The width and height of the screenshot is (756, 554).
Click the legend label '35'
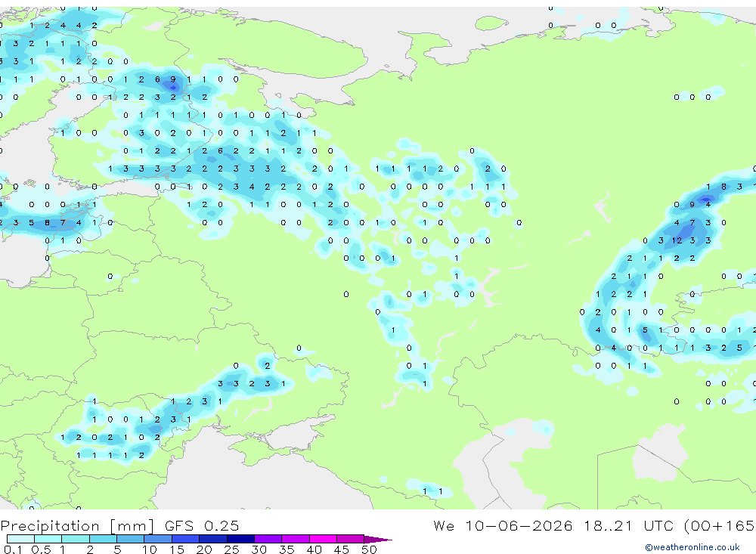[x=287, y=549]
